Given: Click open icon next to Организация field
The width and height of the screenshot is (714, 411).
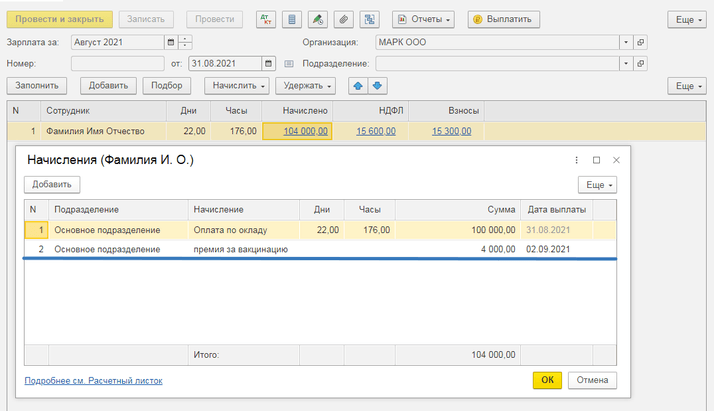Looking at the screenshot, I should (641, 43).
